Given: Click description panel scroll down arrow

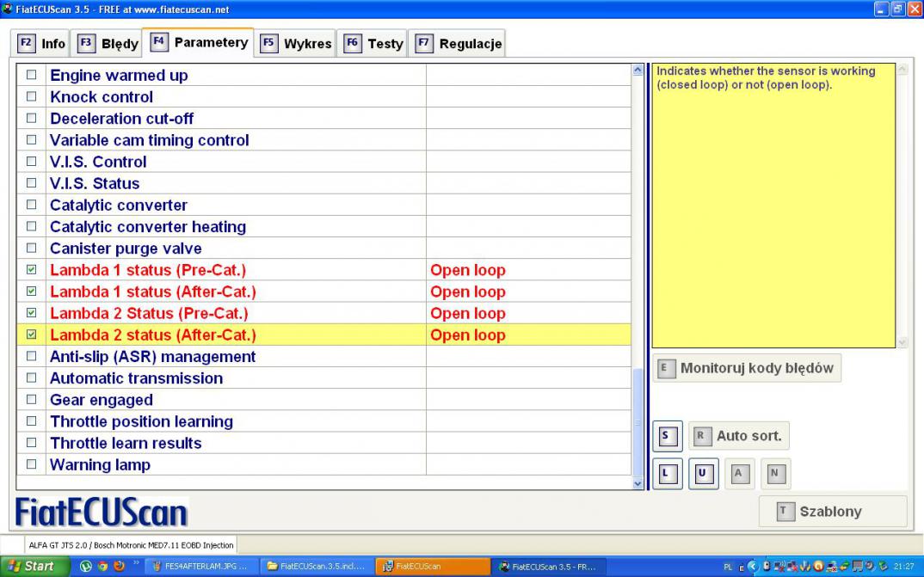Looking at the screenshot, I should click(x=902, y=342).
